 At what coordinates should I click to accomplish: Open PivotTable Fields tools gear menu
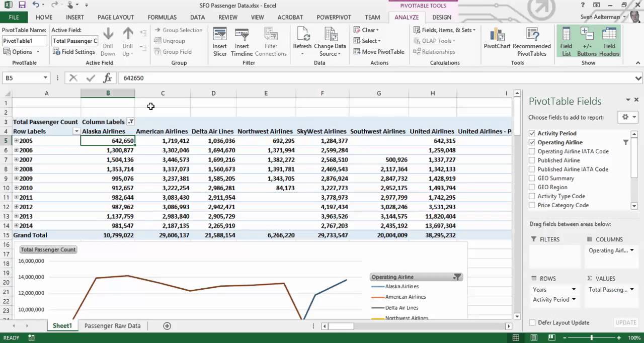pos(628,117)
